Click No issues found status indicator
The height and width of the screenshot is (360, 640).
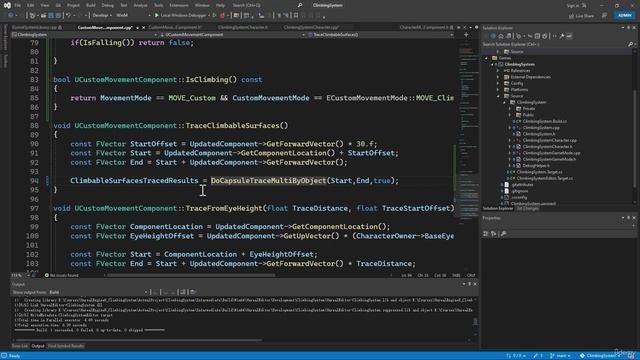(62, 276)
